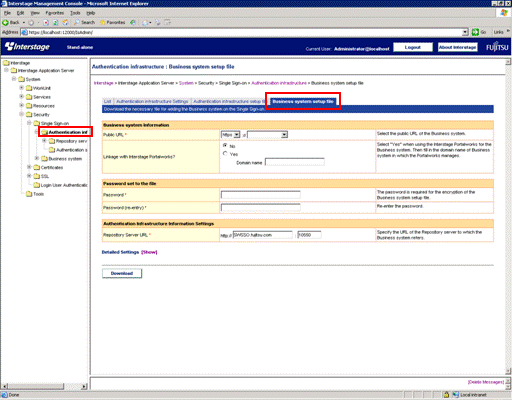Select Login User Authentication tree item

[60, 185]
